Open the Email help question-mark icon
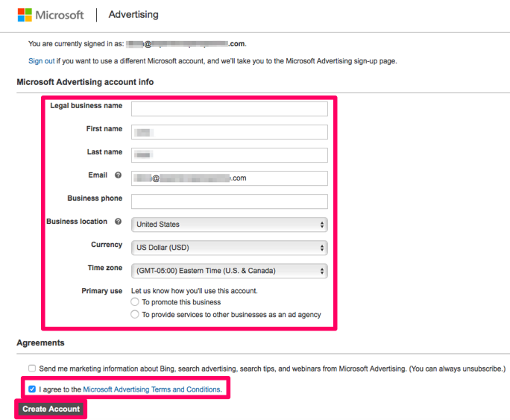Viewport: 510px width, 420px height. click(118, 175)
